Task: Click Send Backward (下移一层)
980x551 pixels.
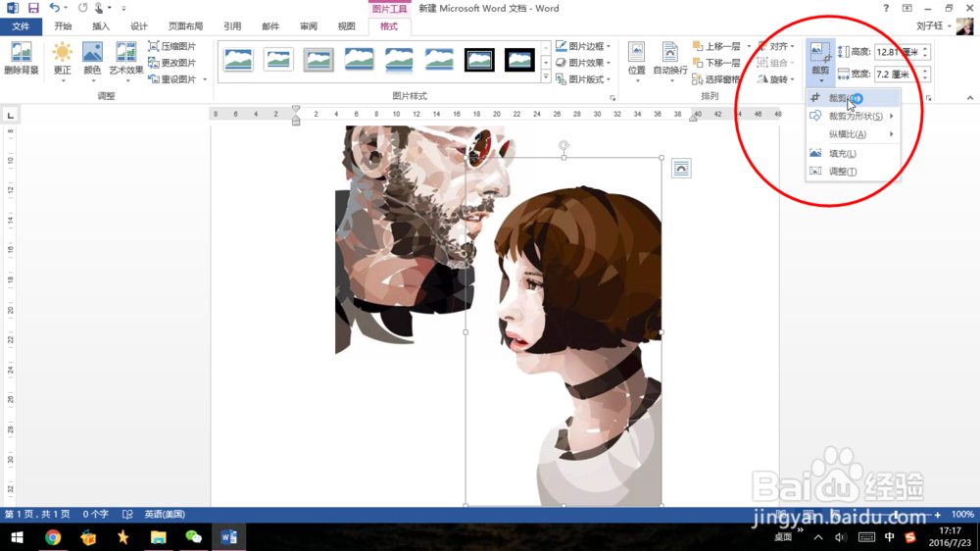Action: 716,63
